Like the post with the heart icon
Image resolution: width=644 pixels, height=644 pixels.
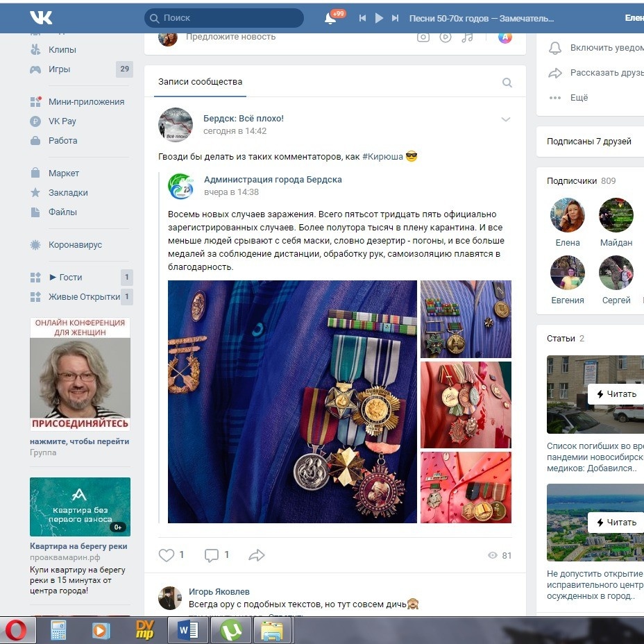pos(167,555)
